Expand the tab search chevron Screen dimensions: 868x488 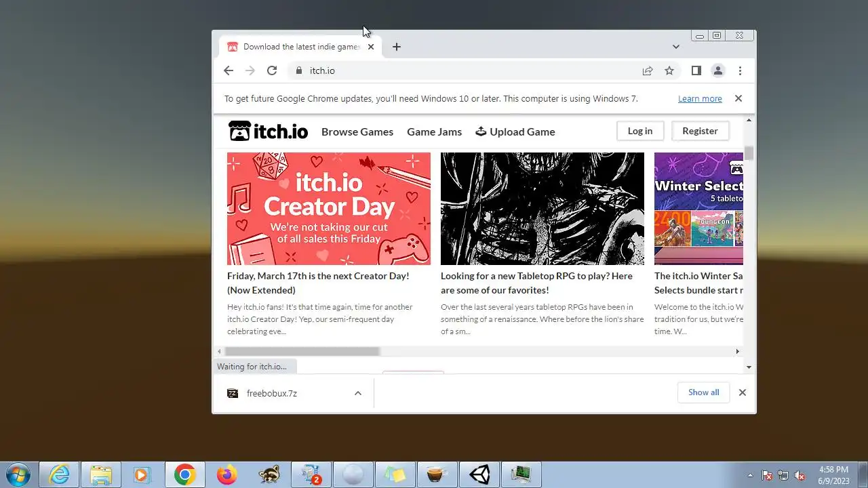tap(676, 47)
